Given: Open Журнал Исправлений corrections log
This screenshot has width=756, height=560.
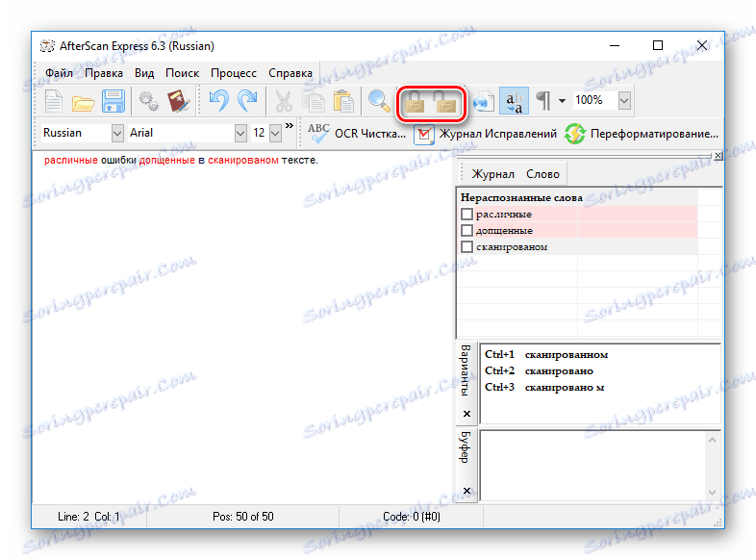Looking at the screenshot, I should 486,134.
